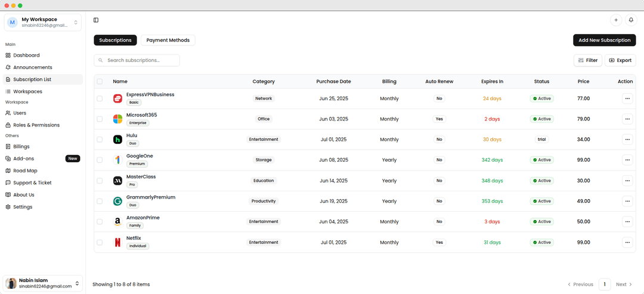The height and width of the screenshot is (294, 644).
Task: Click the sidebar collapse toggle icon
Action: [x=96, y=20]
